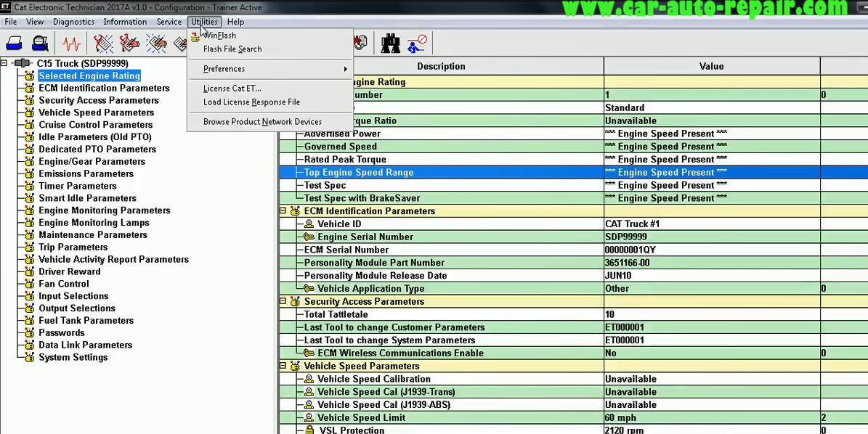Click icon beside Passwords in tree
Viewport: 868px width, 434px height.
[x=30, y=333]
